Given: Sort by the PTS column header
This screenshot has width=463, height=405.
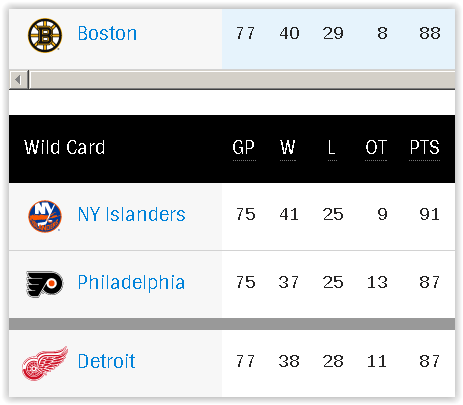Looking at the screenshot, I should [x=424, y=148].
